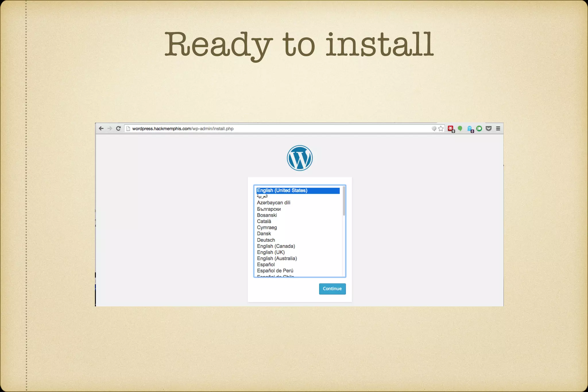Save page with the Pocket extension icon
588x392 pixels.
tap(489, 128)
